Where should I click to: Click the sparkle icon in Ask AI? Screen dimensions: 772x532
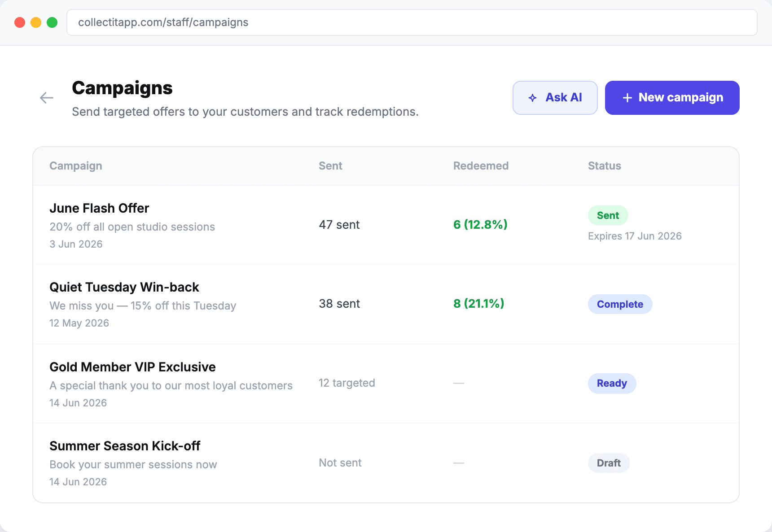click(x=532, y=98)
